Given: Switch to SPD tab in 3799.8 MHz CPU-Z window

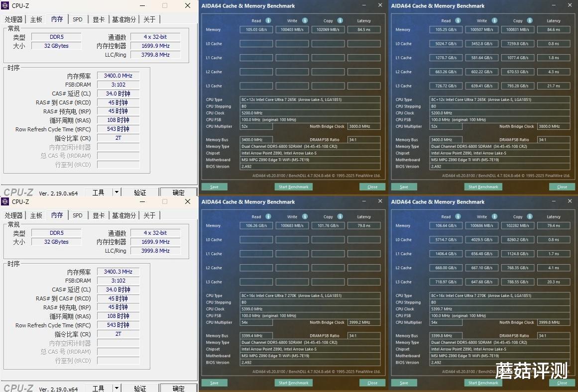Looking at the screenshot, I should [77, 19].
